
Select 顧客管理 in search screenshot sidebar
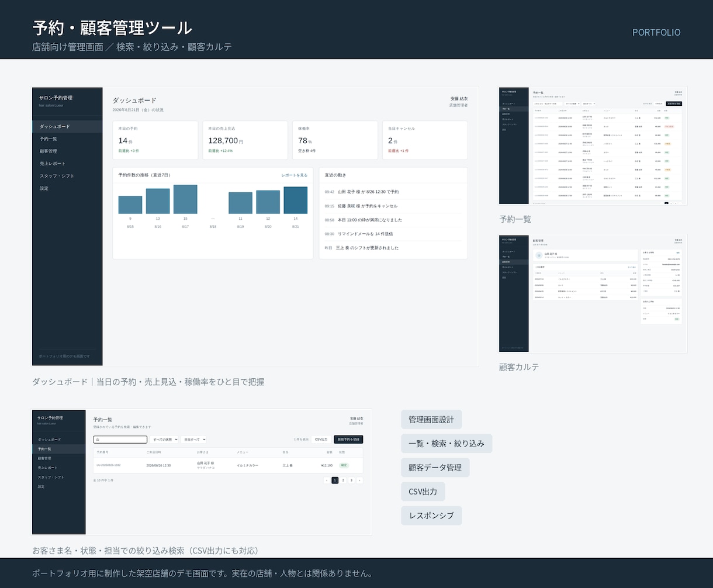tap(59, 458)
